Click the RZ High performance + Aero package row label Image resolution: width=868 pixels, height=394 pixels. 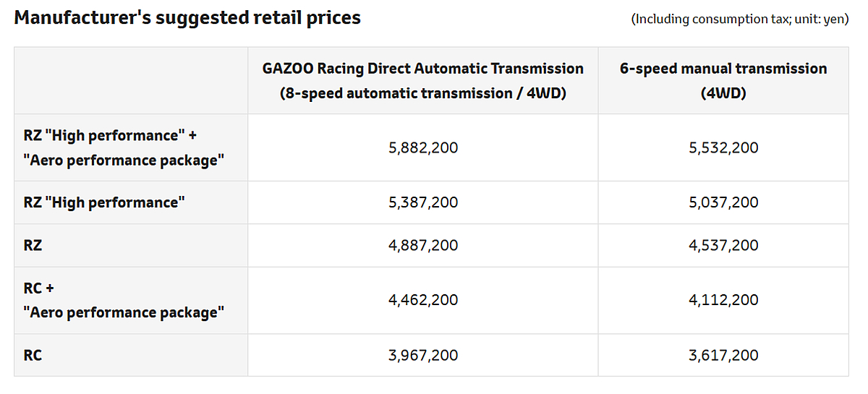point(123,147)
